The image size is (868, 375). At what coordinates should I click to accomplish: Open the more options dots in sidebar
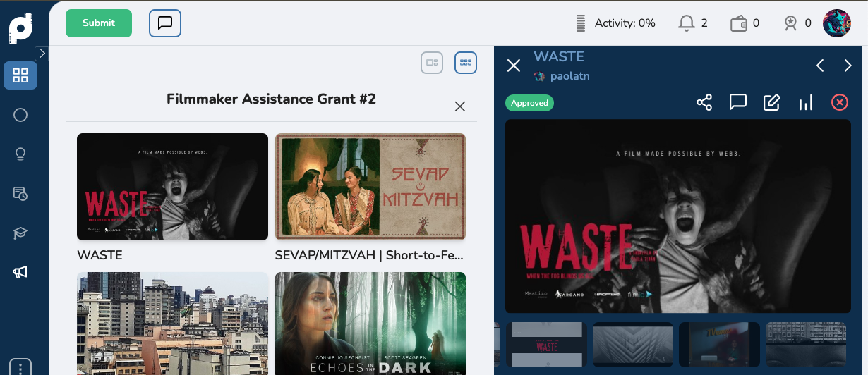coord(20,368)
